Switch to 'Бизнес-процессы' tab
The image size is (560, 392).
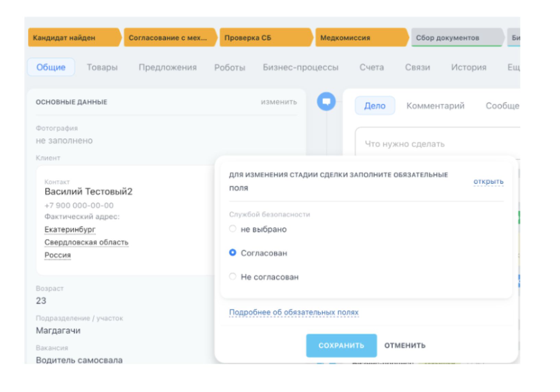coord(301,67)
